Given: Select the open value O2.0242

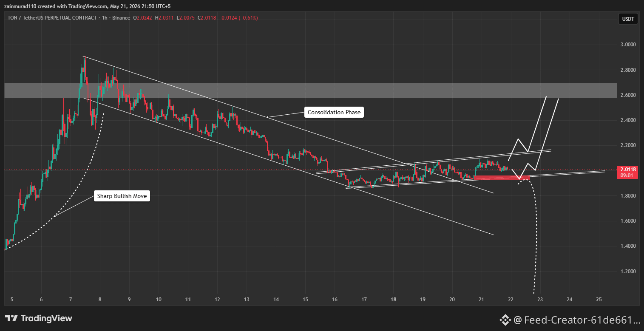Looking at the screenshot, I should point(143,18).
